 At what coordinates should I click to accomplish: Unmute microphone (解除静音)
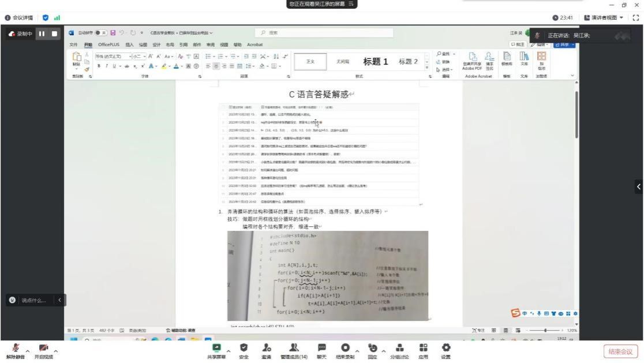coord(11,348)
